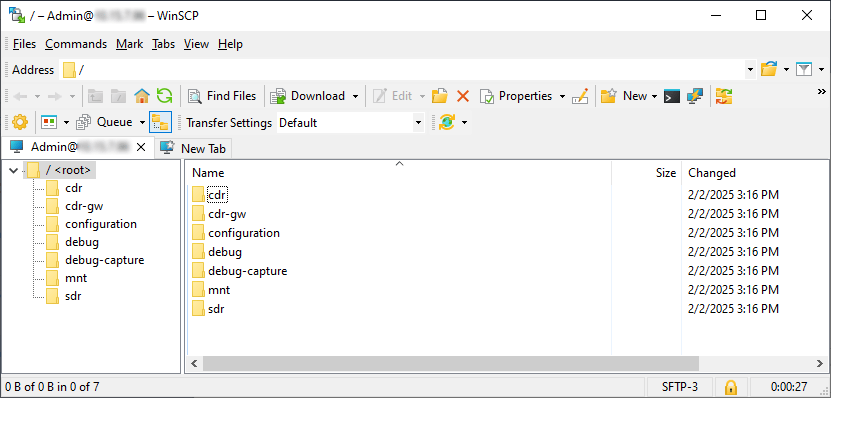
Task: Open the Mark menu
Action: tap(129, 44)
